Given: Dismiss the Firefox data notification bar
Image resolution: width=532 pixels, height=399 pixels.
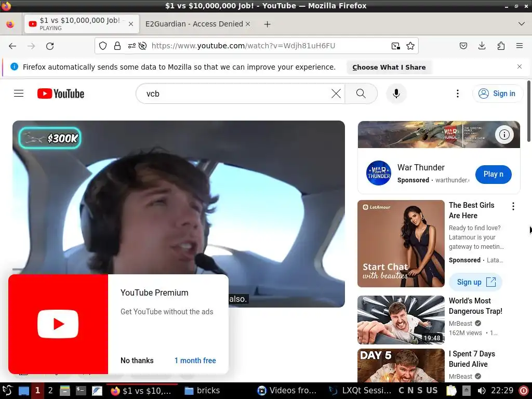Looking at the screenshot, I should coord(519,66).
